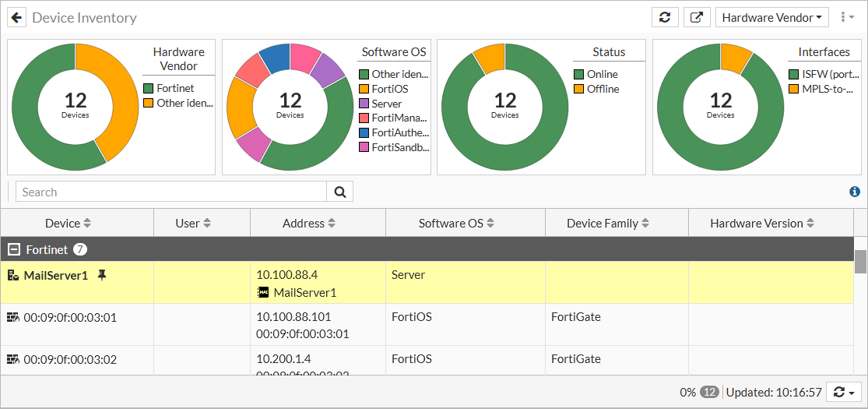This screenshot has width=868, height=409.
Task: Click the blue info icon
Action: 855,192
